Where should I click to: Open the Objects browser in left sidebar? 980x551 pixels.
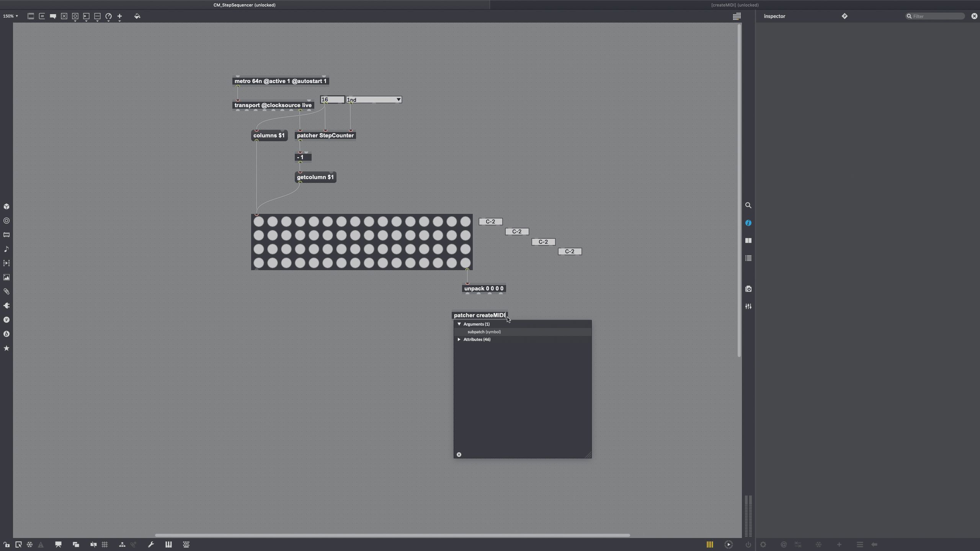pos(7,207)
